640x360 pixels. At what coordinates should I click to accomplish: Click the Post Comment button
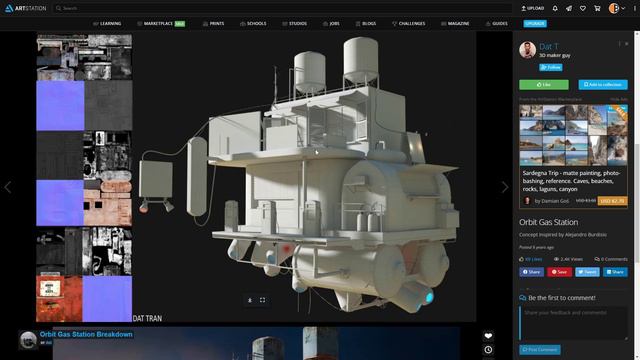coord(540,350)
